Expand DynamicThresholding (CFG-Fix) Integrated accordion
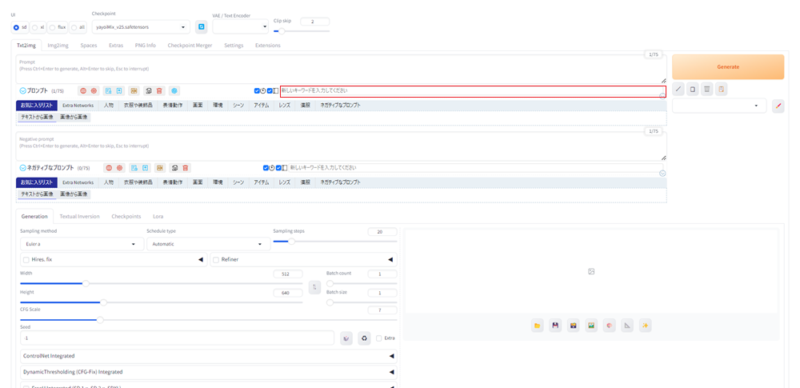This screenshot has height=388, width=800. 209,372
